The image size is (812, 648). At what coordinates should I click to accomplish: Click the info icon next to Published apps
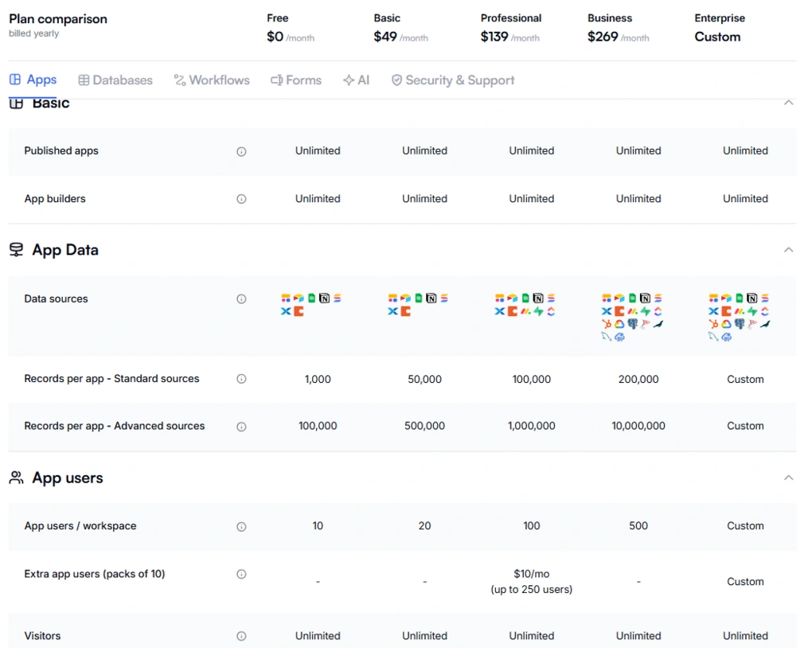tap(241, 150)
